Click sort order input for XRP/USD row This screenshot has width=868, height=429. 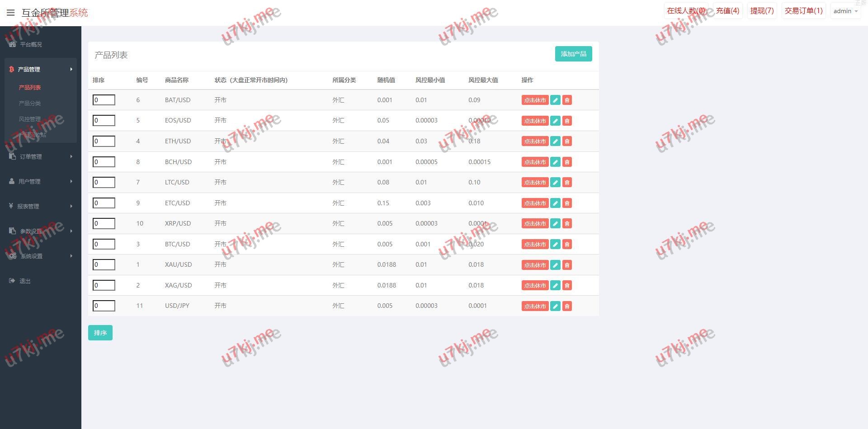click(104, 223)
